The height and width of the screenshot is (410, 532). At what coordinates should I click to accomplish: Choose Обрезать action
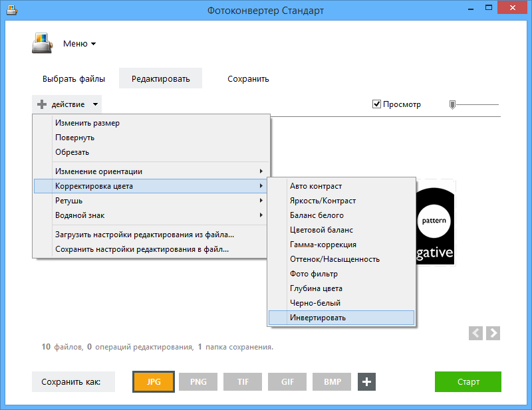tap(152, 152)
